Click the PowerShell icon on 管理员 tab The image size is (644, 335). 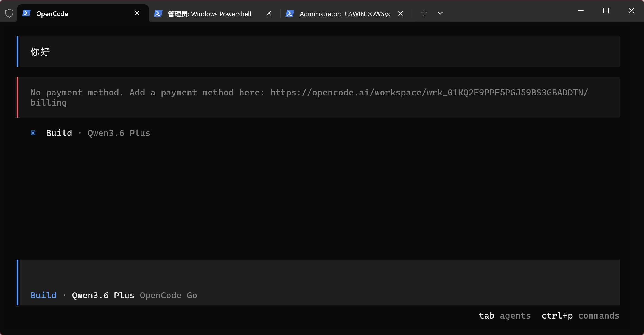(158, 13)
